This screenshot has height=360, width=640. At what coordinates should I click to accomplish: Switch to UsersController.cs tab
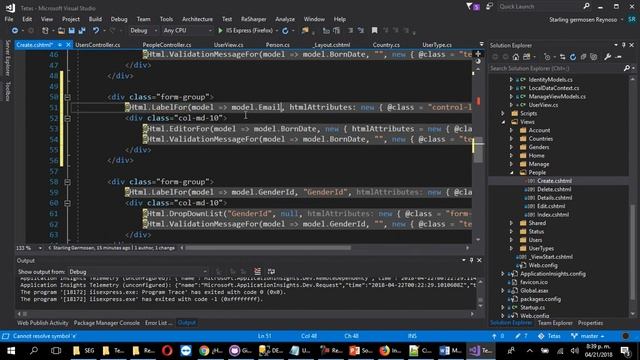98,45
